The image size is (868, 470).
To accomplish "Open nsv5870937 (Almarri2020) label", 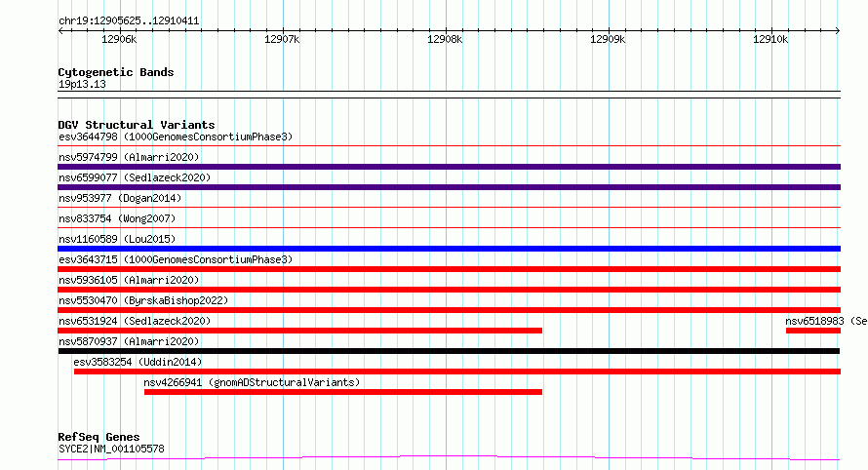I will [x=129, y=341].
